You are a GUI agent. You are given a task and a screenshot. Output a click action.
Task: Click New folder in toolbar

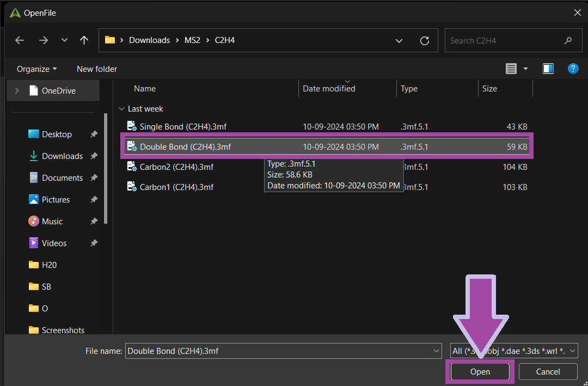[97, 69]
